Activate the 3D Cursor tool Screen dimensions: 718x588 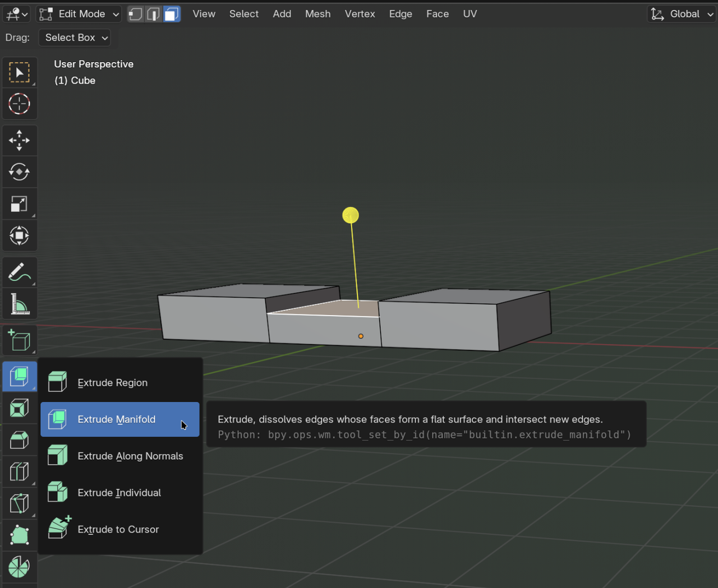click(20, 104)
